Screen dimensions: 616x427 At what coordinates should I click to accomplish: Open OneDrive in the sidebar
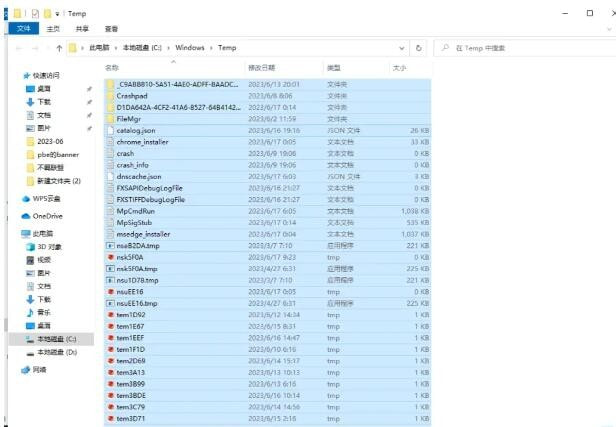coord(46,215)
